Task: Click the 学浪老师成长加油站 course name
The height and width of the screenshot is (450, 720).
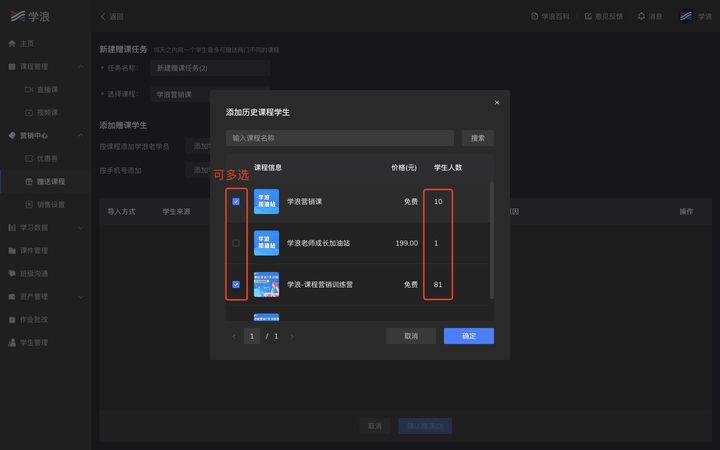Action: coord(318,243)
